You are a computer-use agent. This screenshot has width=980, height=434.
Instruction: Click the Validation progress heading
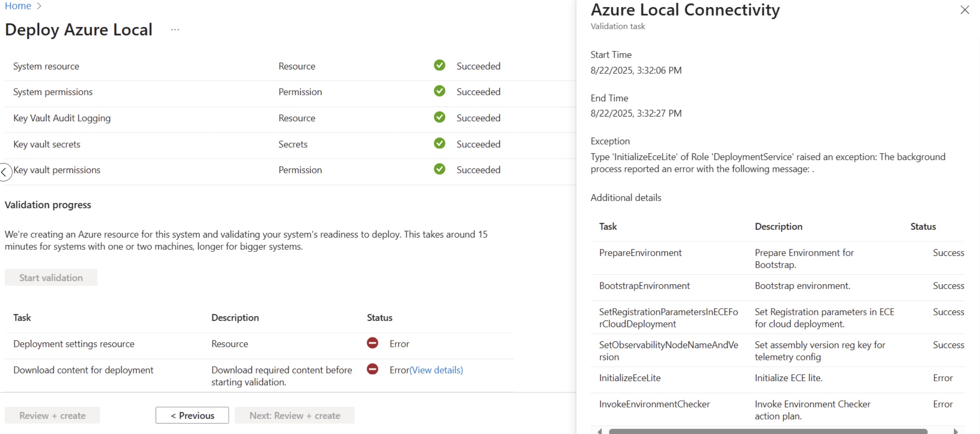pyautogui.click(x=48, y=205)
